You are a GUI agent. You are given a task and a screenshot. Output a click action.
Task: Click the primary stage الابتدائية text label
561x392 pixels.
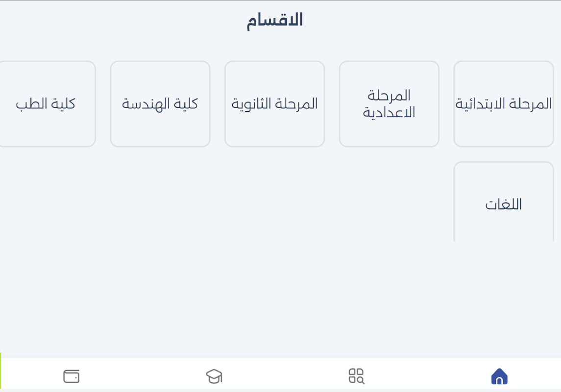coord(503,104)
